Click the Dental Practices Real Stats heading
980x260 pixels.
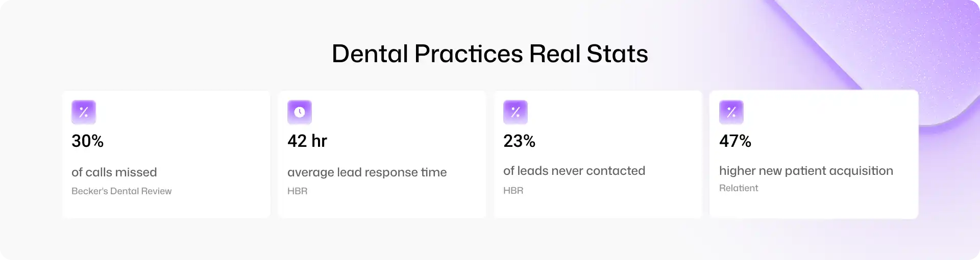coord(490,54)
